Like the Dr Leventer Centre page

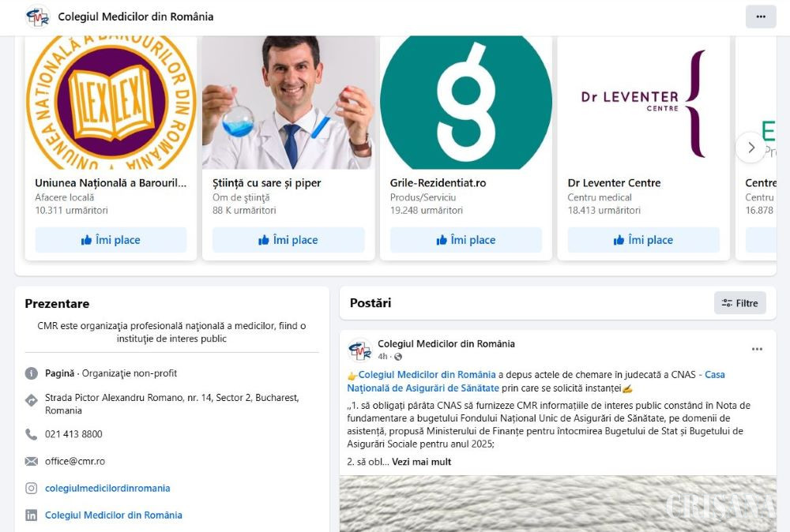click(643, 240)
